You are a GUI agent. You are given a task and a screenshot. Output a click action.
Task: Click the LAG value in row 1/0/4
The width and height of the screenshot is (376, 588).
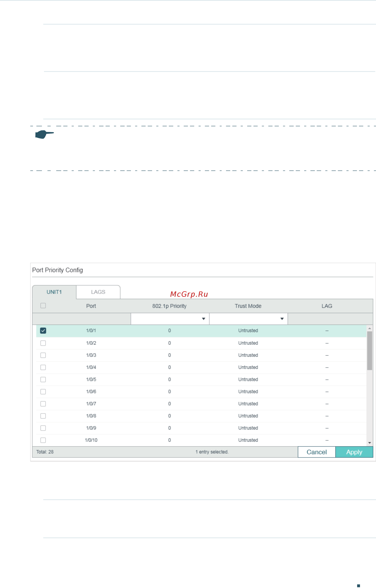(x=327, y=367)
